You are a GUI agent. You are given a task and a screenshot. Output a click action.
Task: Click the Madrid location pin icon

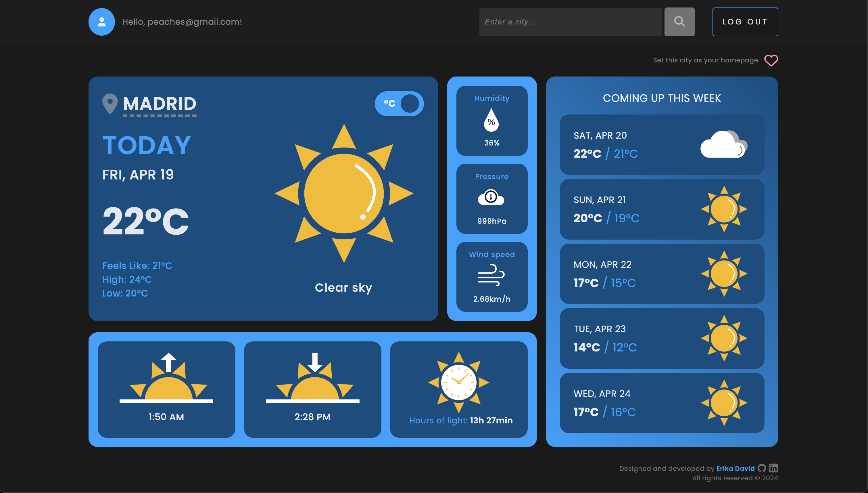point(109,104)
